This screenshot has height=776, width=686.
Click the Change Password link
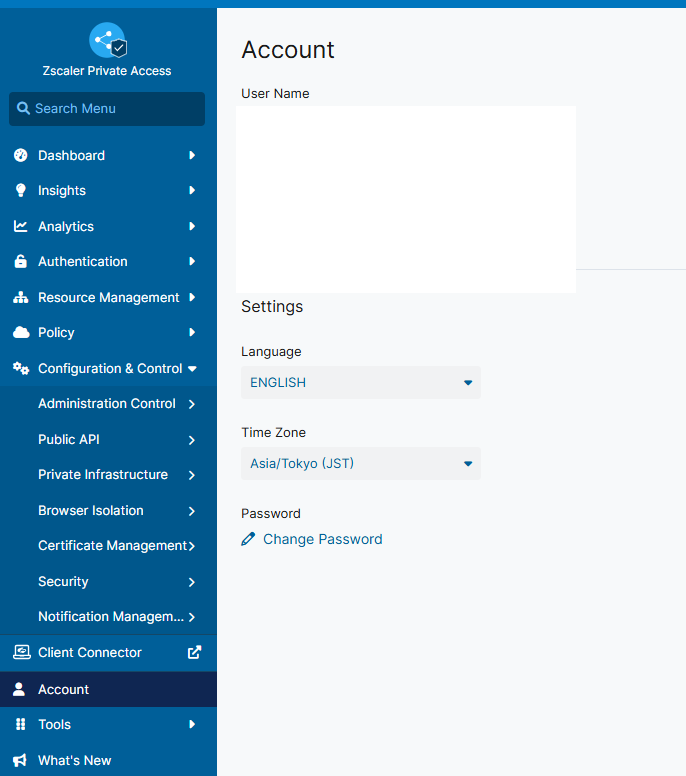tap(322, 539)
